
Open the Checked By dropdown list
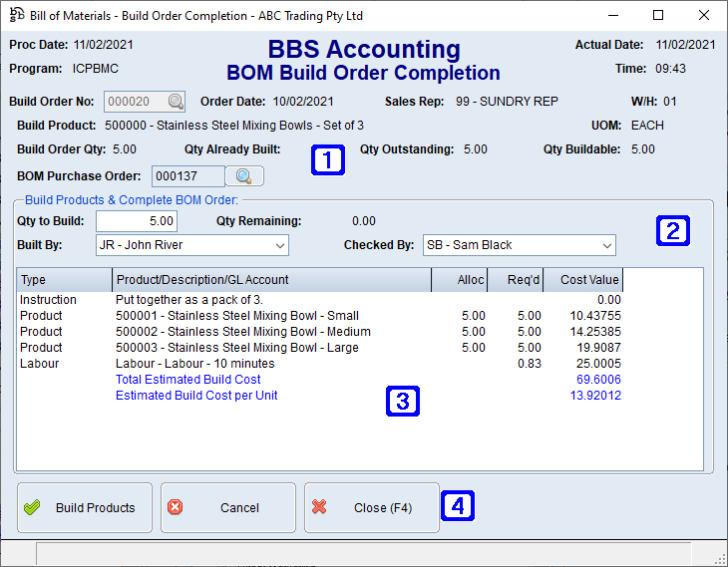pos(605,245)
